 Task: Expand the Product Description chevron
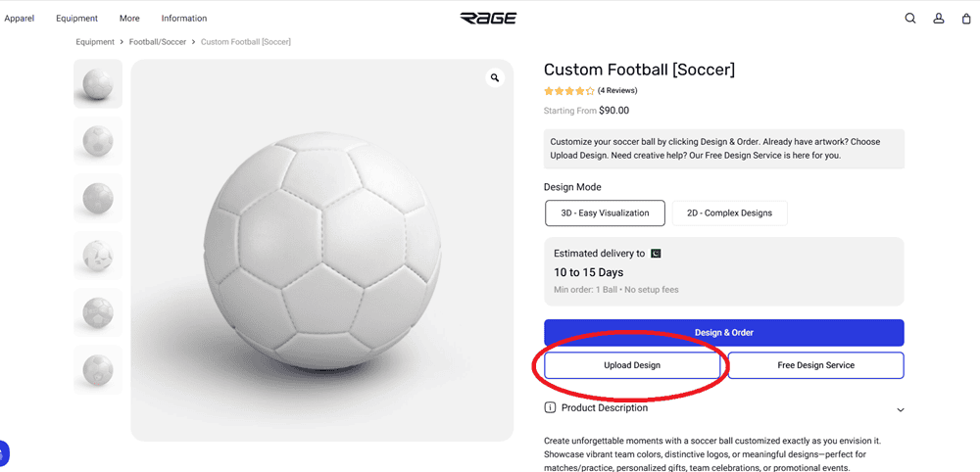(901, 409)
